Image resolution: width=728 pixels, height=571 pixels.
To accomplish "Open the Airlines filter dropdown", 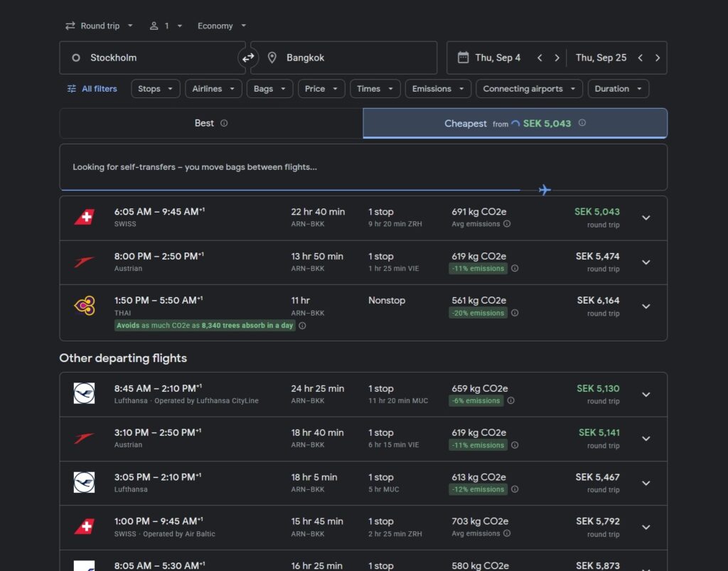I will (213, 89).
